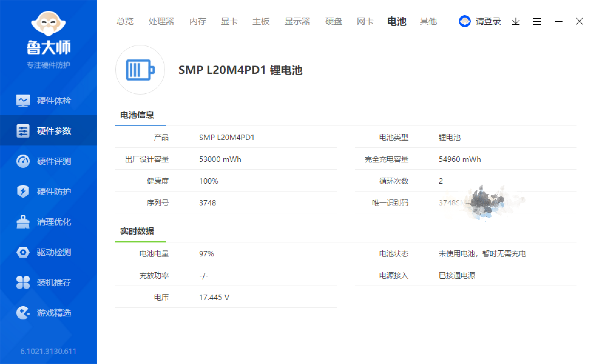Image resolution: width=595 pixels, height=364 pixels.
Task: Select the 硬件参数 sliders icon
Action: 23,131
